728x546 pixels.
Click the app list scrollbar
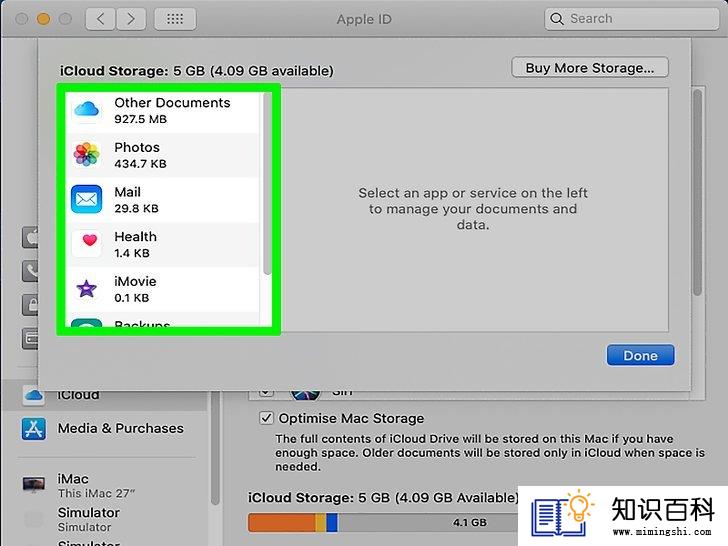(x=266, y=184)
